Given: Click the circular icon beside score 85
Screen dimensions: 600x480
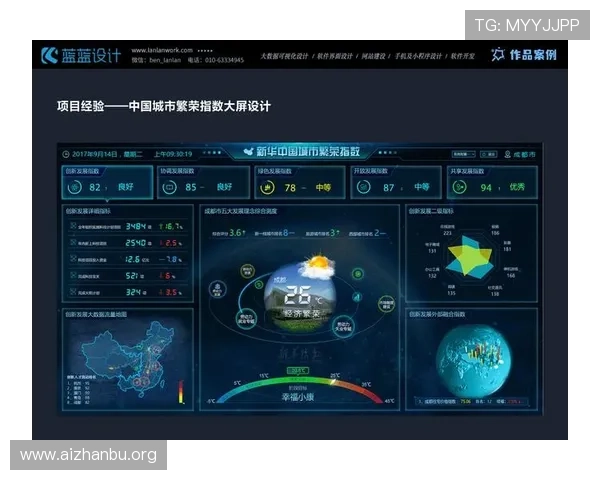Looking at the screenshot, I should coord(170,188).
